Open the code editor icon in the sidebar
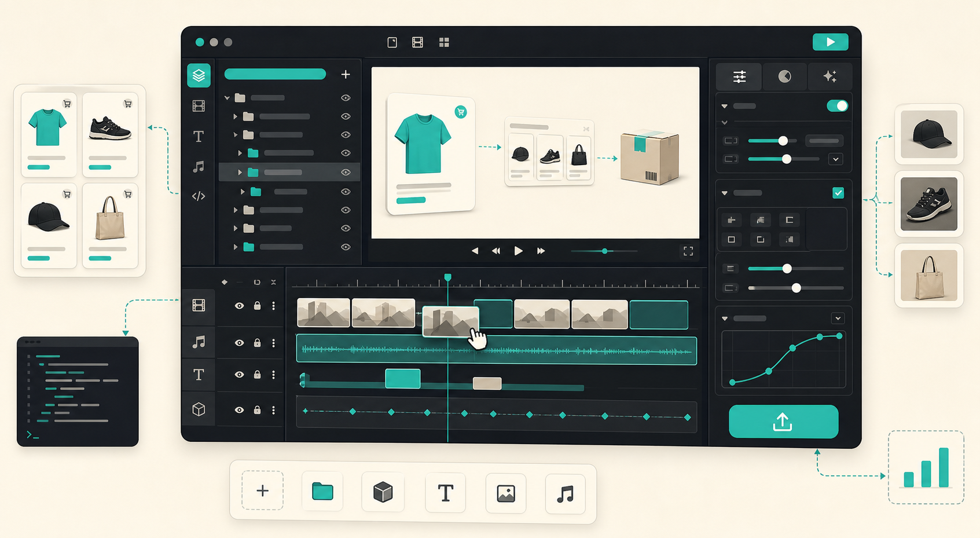980x538 pixels. [199, 196]
